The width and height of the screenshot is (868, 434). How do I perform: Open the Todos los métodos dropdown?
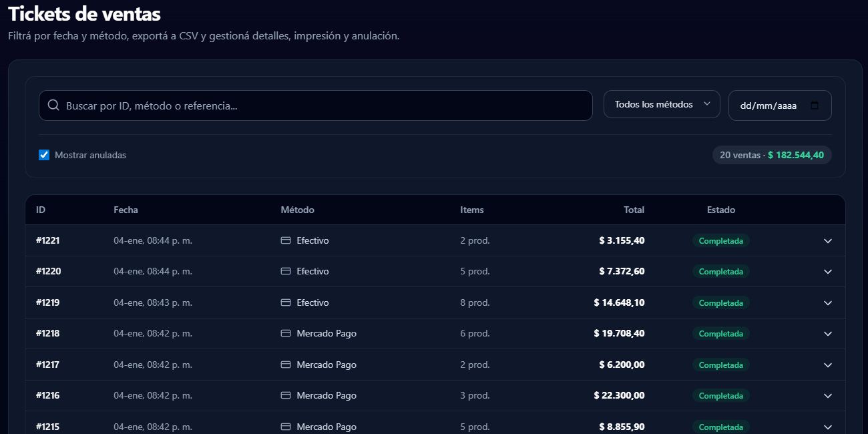(x=661, y=104)
